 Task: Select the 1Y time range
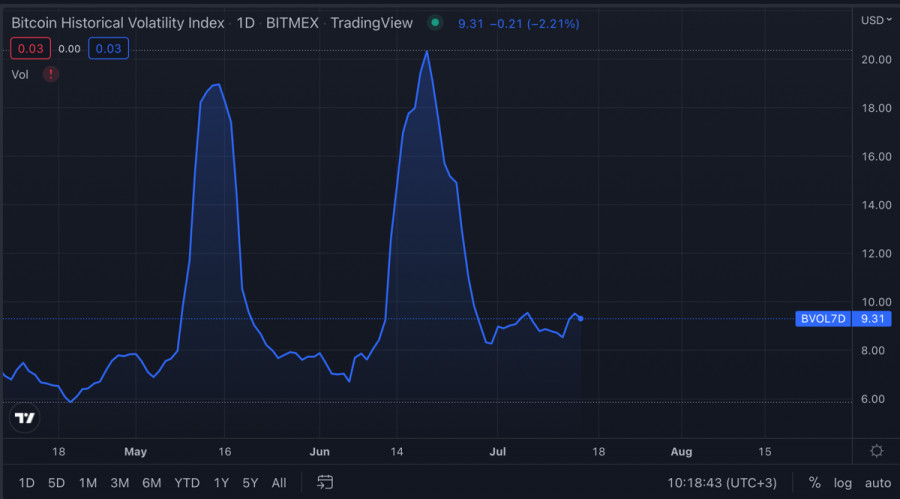pos(221,483)
